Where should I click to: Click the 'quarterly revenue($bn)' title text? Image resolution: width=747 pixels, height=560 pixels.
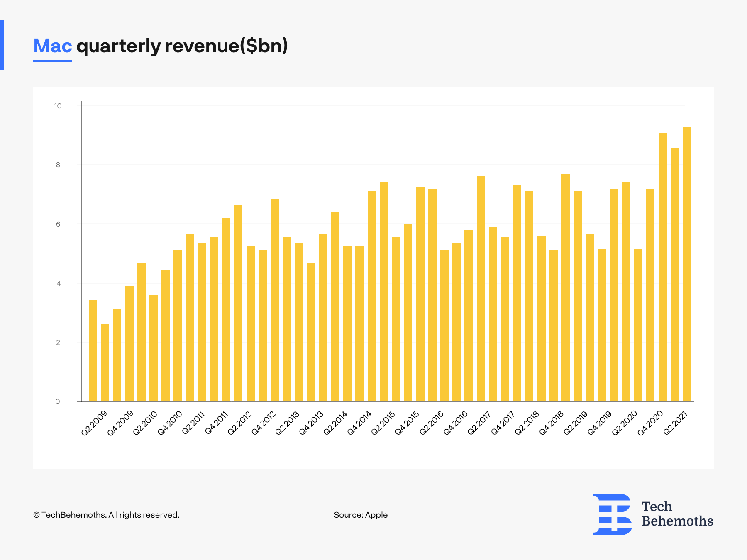click(x=182, y=46)
